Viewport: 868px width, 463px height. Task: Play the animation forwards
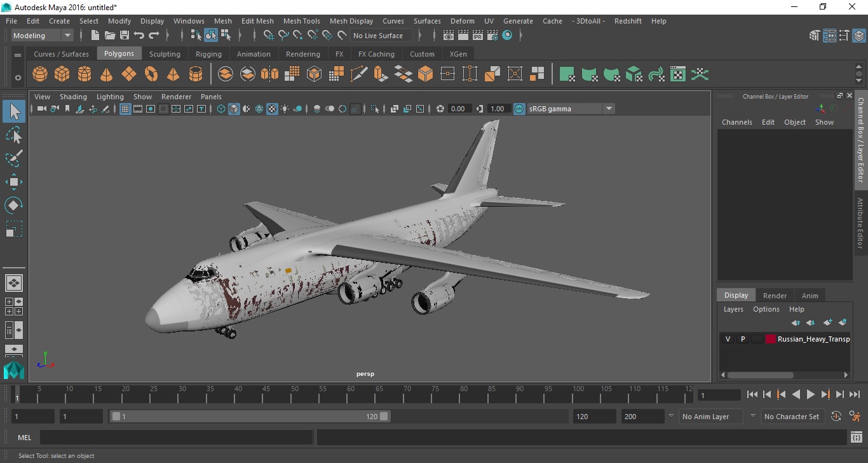click(811, 394)
